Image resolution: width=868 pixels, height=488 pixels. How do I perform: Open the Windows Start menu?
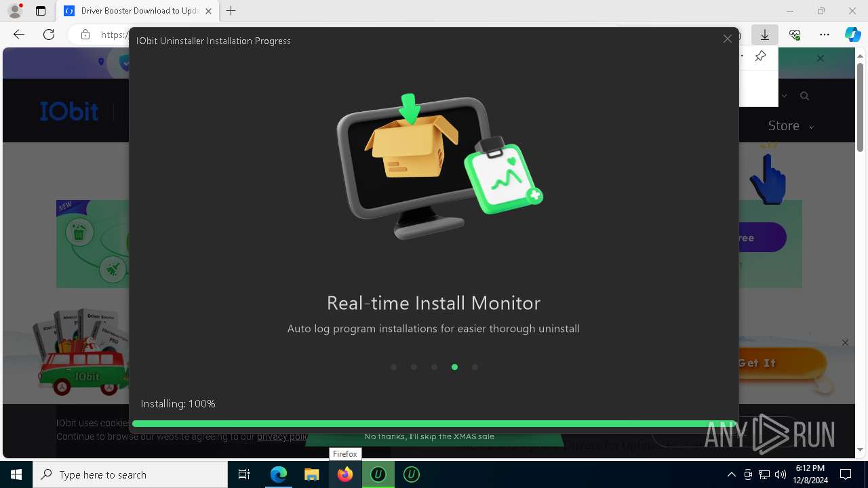[x=16, y=474]
